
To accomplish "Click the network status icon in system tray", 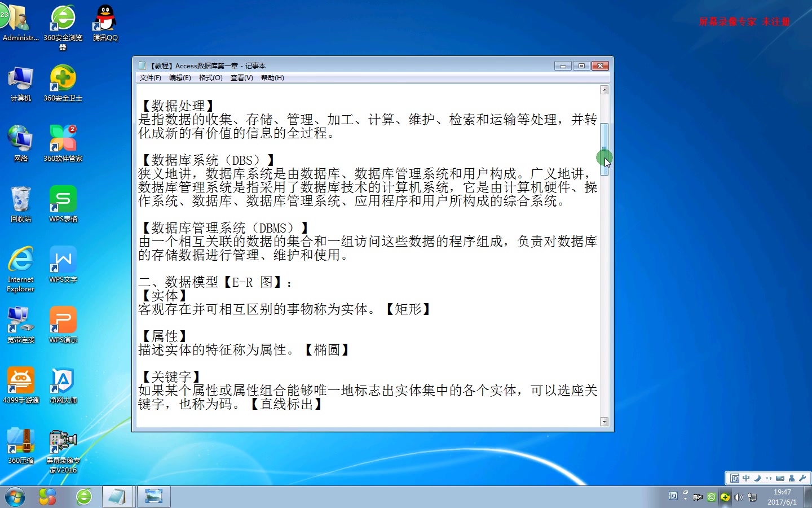I will (x=752, y=497).
